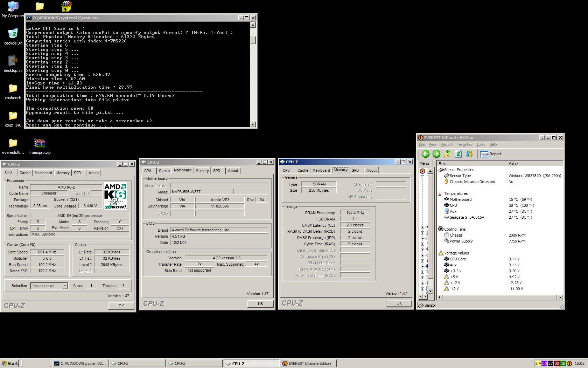
Task: Click the cmd window scrollbar down arrow
Action: pyautogui.click(x=253, y=124)
